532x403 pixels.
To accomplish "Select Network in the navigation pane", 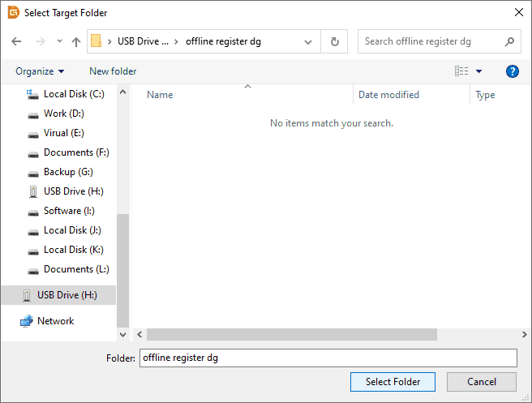I will point(55,321).
